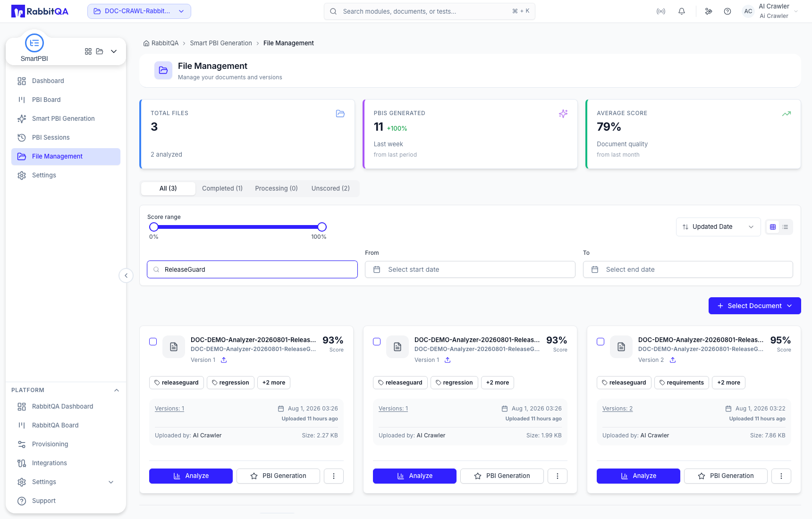Image resolution: width=812 pixels, height=519 pixels.
Task: Click the modules grid icon beside SmartPBI
Action: coord(88,51)
